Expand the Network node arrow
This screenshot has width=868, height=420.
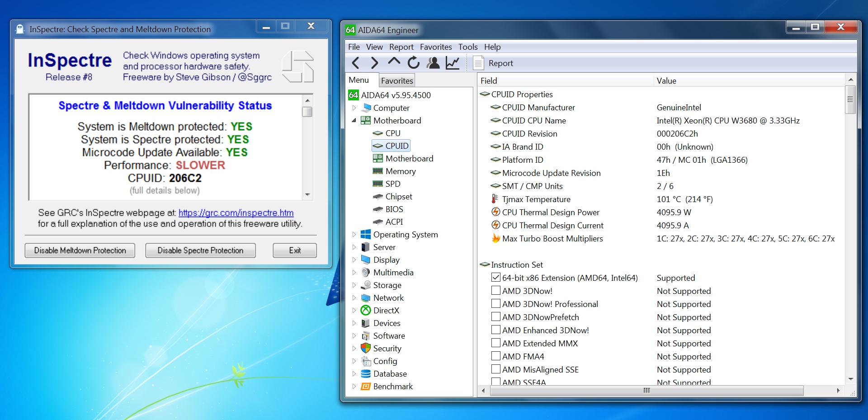point(354,297)
